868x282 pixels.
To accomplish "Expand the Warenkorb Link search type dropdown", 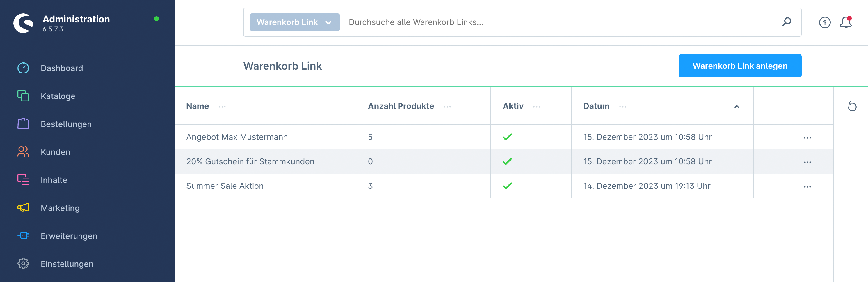I will click(x=294, y=22).
